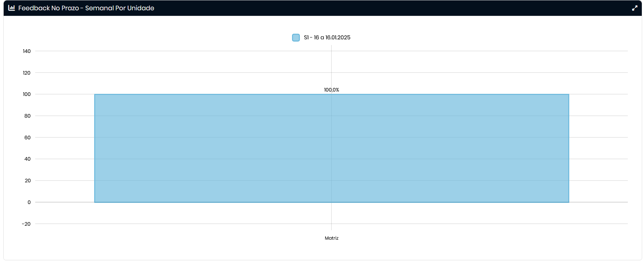Click the 40 y-axis label

[x=28, y=159]
